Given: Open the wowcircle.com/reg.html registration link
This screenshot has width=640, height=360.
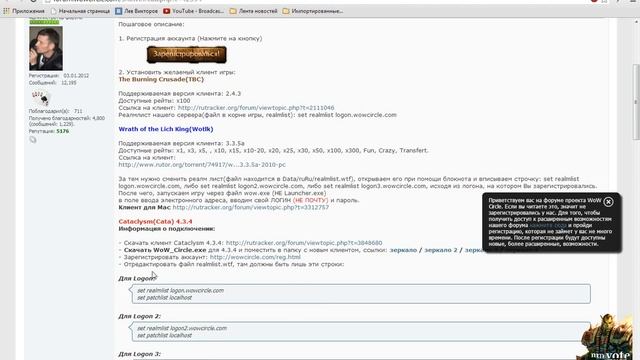Looking at the screenshot, I should coord(255,257).
